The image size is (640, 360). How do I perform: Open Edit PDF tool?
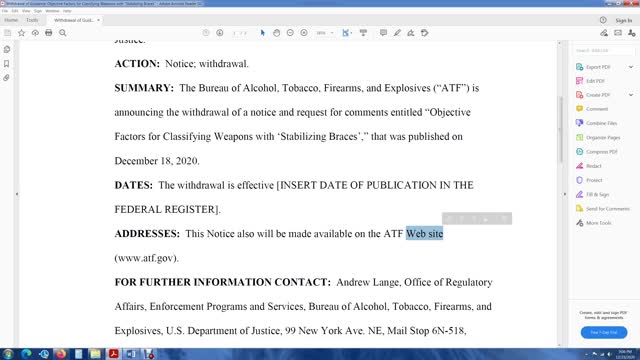click(591, 81)
